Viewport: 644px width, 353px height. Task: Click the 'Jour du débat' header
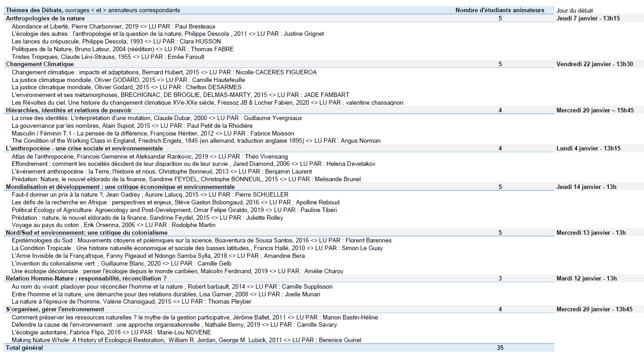[574, 10]
